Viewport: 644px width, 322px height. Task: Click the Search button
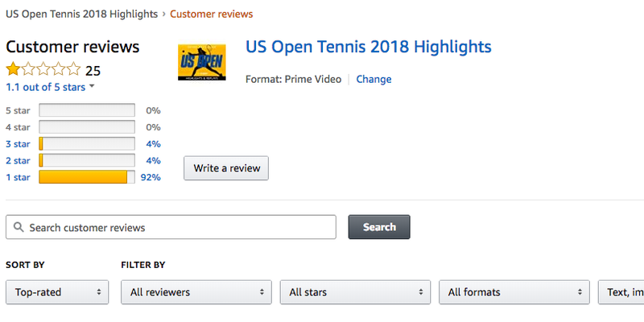(379, 227)
